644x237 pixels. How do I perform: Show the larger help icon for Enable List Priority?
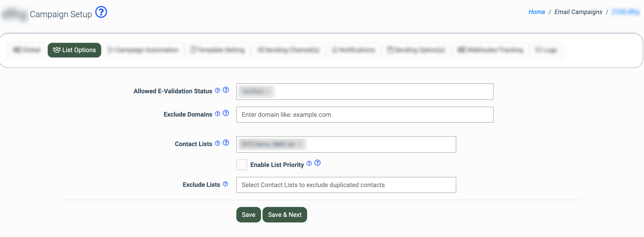click(317, 163)
